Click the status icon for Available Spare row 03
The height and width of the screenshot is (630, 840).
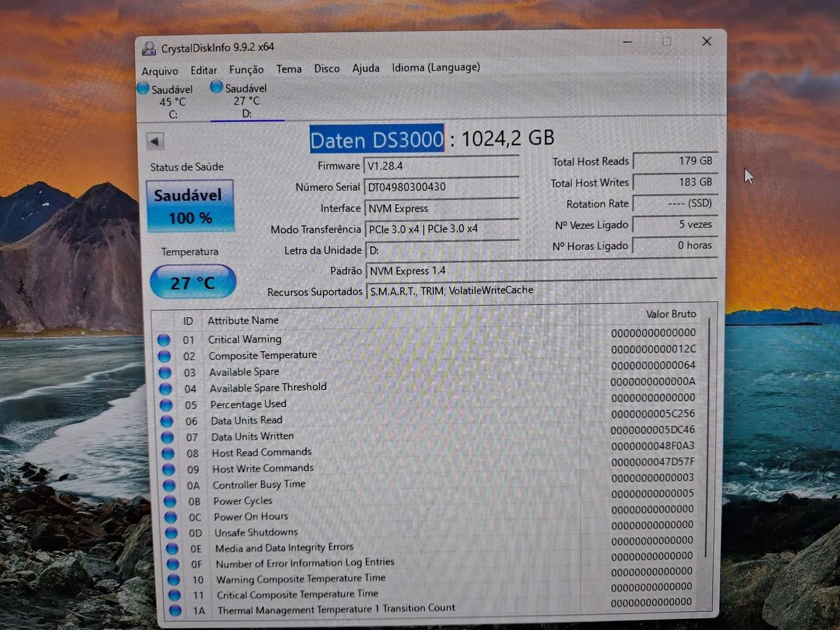pos(165,373)
